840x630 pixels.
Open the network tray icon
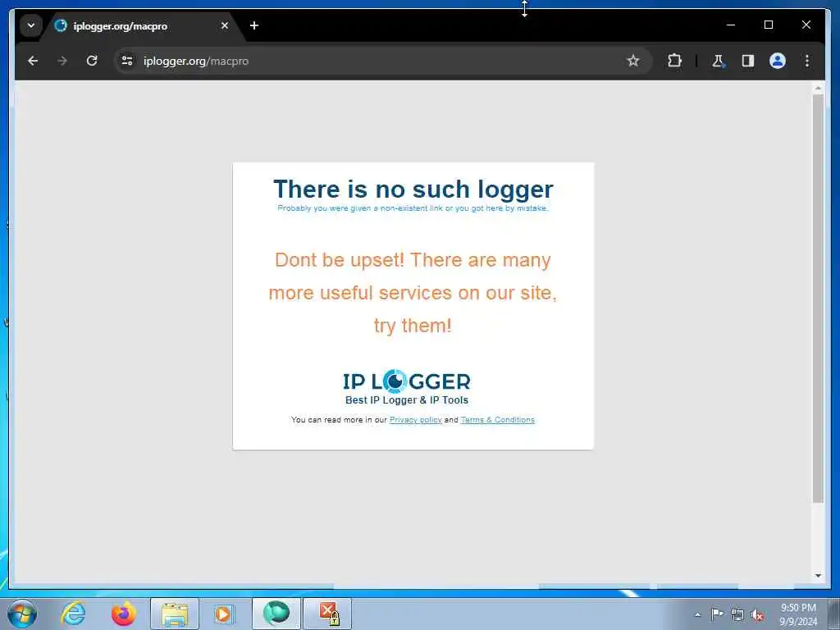737,615
